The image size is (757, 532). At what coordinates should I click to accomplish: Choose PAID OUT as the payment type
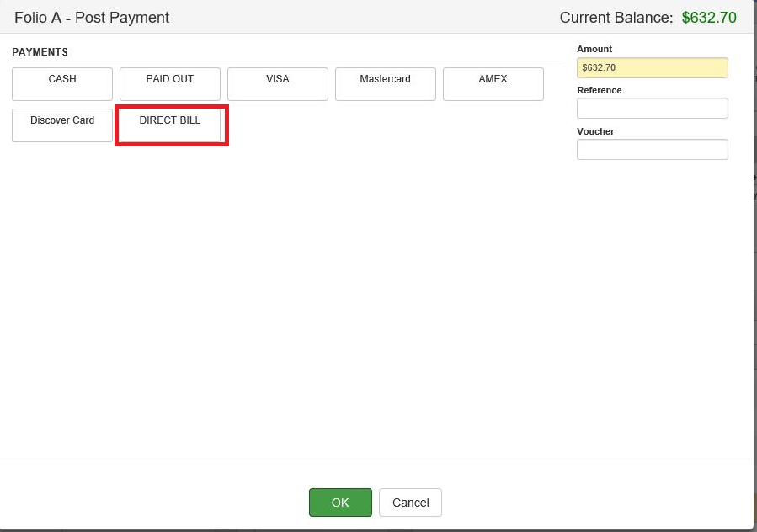tap(169, 83)
